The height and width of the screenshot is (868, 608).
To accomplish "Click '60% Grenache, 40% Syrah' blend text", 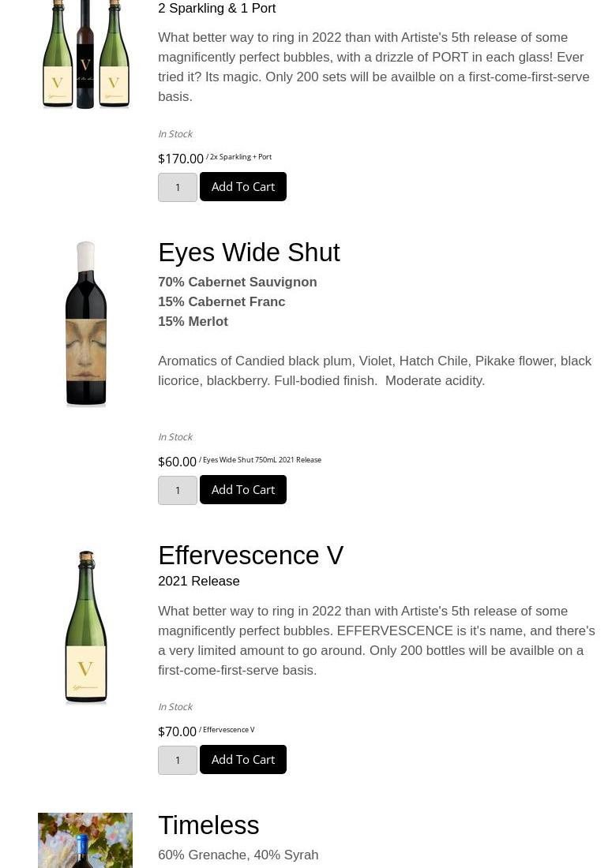I will point(238,855).
